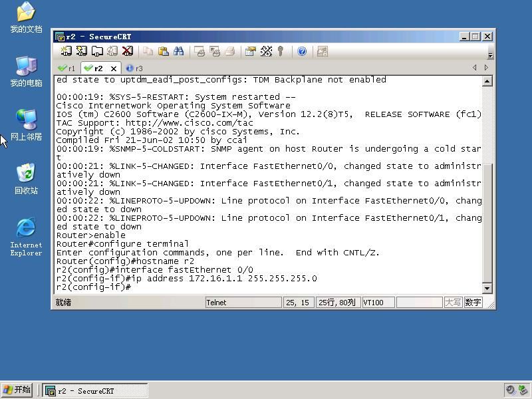Click the Quick Connect lightning icon

pos(81,51)
